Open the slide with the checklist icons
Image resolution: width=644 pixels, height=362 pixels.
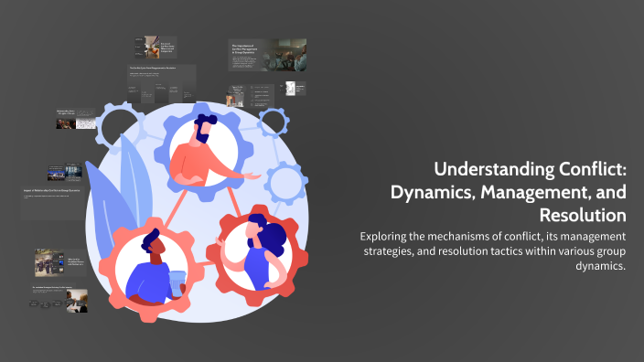point(250,96)
